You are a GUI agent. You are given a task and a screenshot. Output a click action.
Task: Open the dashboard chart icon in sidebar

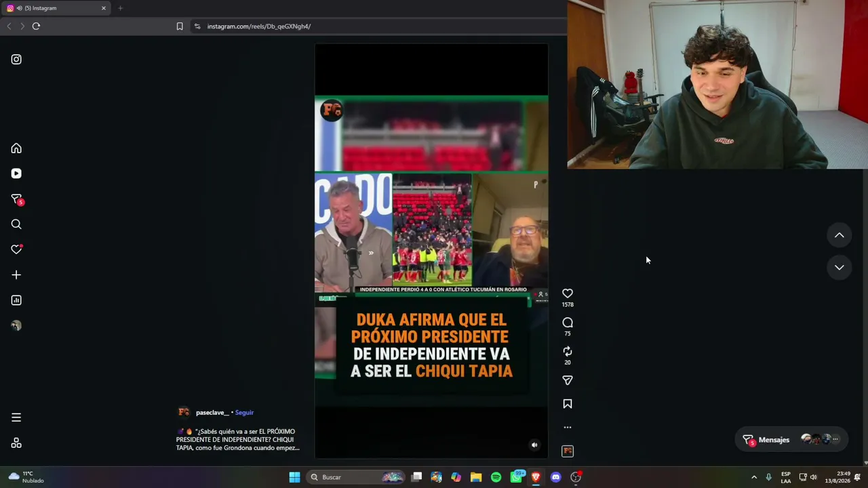pyautogui.click(x=16, y=300)
